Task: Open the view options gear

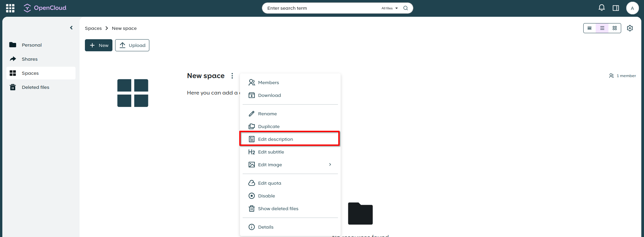Action: 630,28
